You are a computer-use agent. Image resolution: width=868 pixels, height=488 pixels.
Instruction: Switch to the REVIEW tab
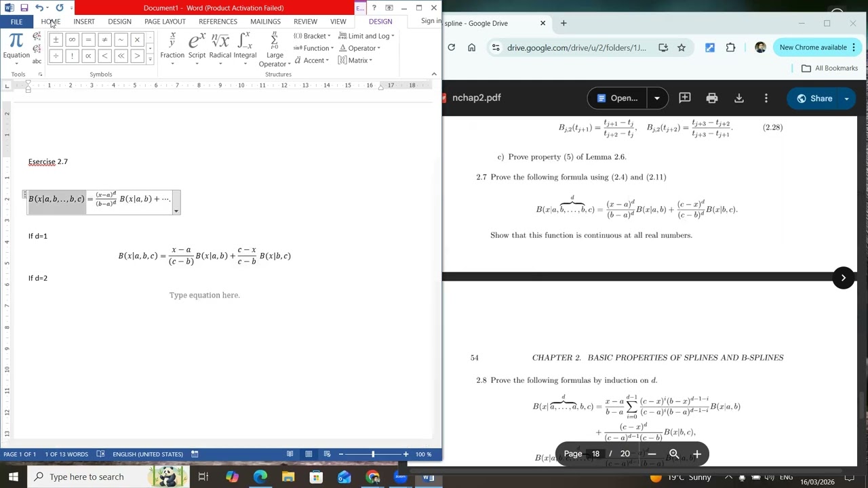point(305,22)
